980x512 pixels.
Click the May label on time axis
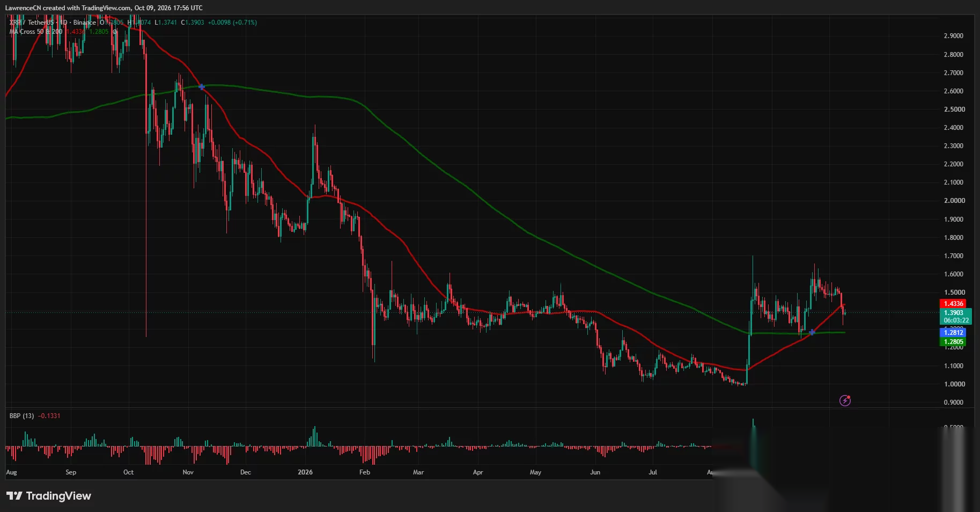click(535, 472)
